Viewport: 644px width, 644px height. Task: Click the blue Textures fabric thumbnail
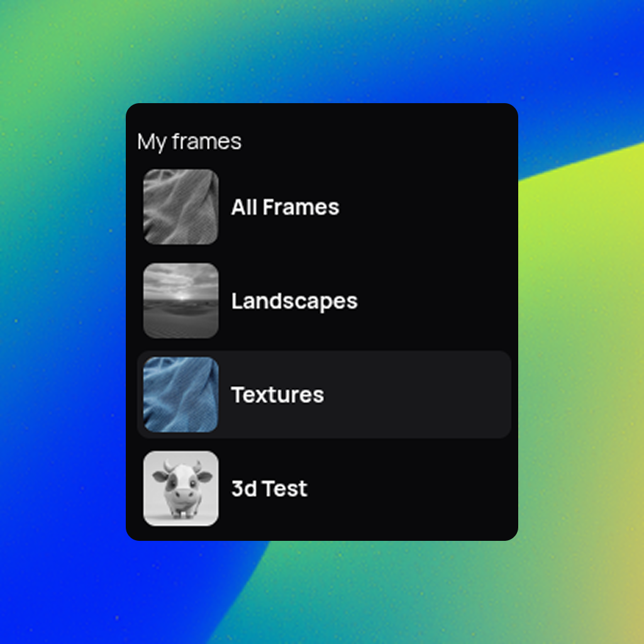coord(180,394)
